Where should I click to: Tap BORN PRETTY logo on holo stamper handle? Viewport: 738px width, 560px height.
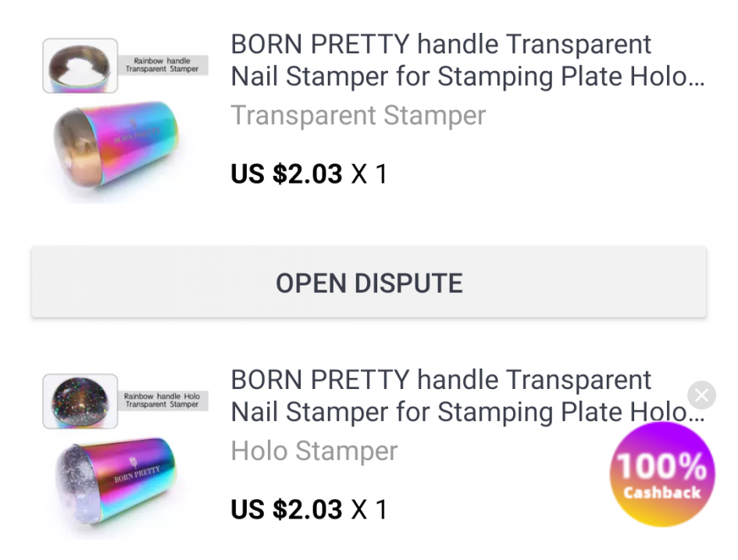137,473
